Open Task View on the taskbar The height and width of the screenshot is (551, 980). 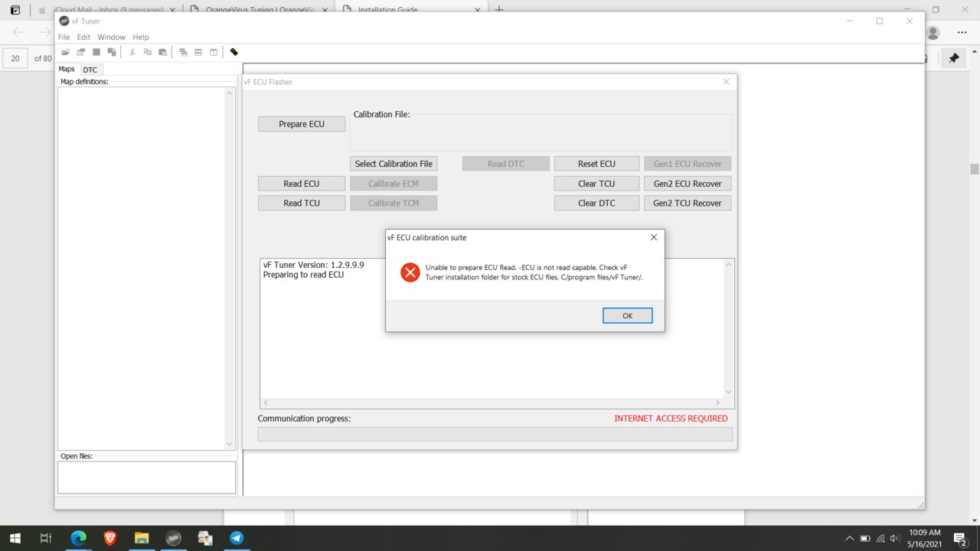pyautogui.click(x=45, y=538)
